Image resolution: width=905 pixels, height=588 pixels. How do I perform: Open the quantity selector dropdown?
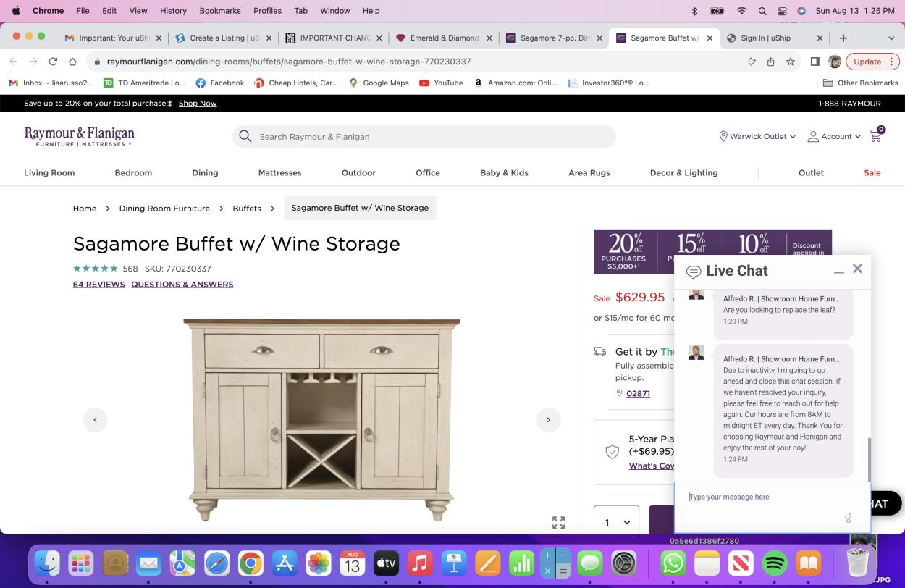pyautogui.click(x=617, y=522)
